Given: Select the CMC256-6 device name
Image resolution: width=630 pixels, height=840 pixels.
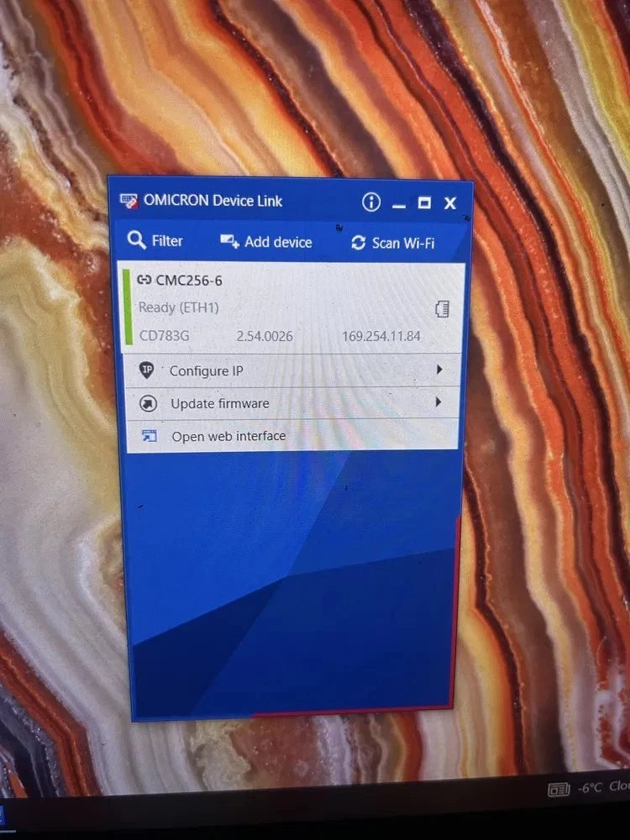Looking at the screenshot, I should pos(189,281).
